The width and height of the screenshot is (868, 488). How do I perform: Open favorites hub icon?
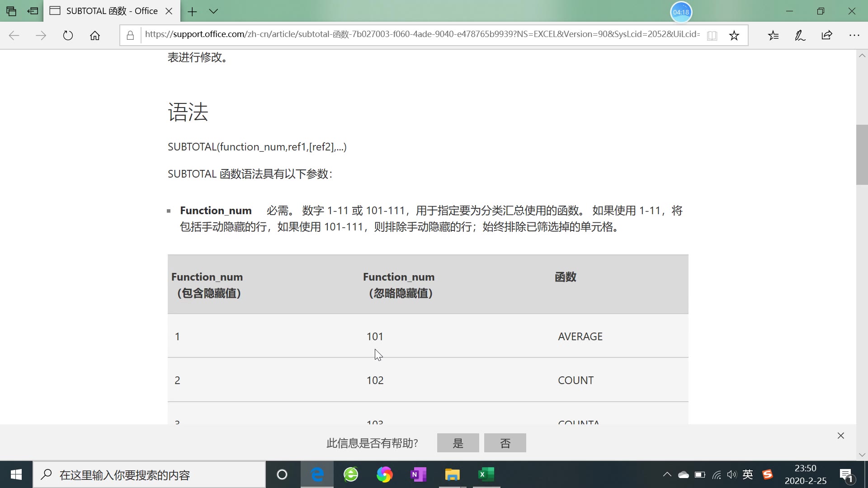tap(774, 35)
